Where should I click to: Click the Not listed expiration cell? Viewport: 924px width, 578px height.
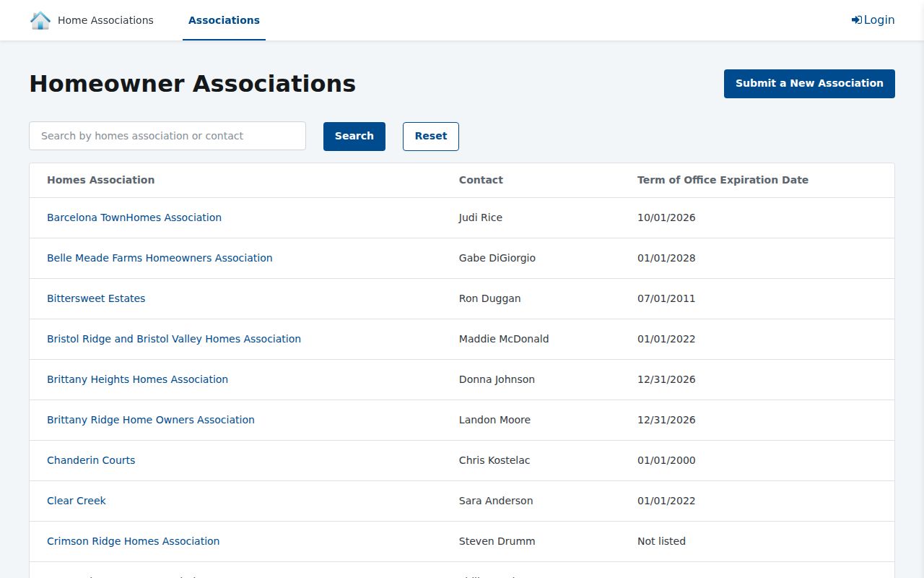coord(661,541)
